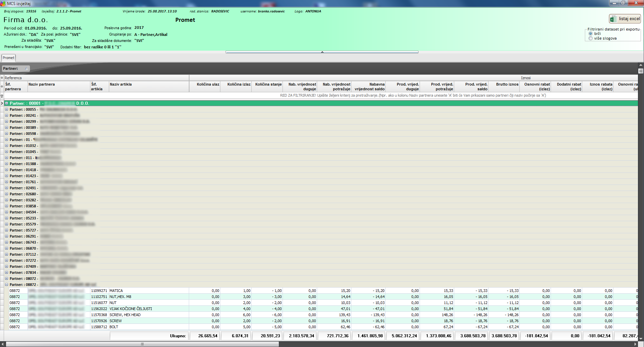The width and height of the screenshot is (644, 347).
Task: Export the report with listaj excel button
Action: pos(625,19)
